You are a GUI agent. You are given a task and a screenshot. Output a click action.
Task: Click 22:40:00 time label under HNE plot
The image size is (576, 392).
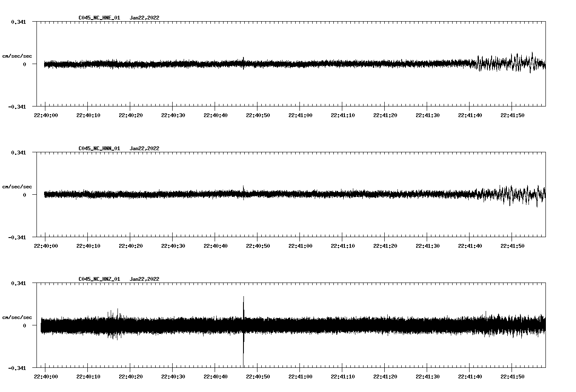(x=46, y=115)
